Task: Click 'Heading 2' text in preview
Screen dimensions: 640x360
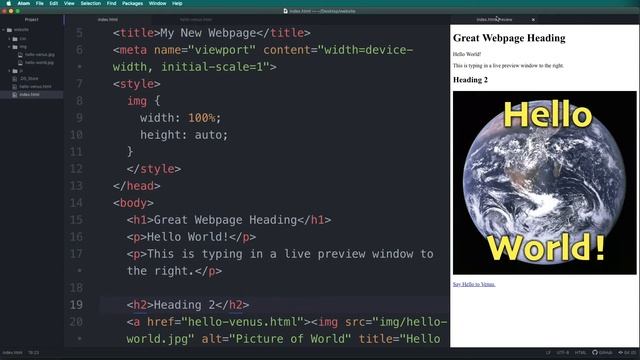Action: [x=470, y=80]
